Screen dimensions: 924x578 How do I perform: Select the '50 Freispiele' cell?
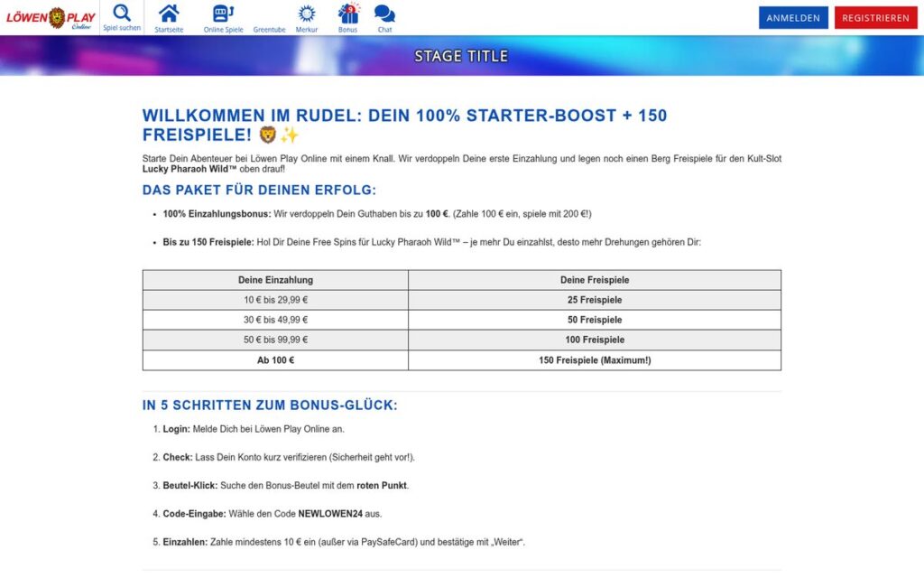595,320
